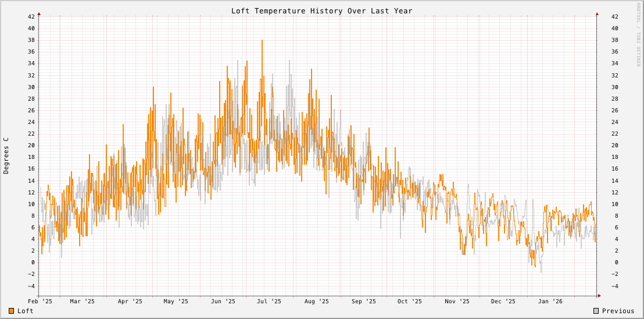
Task: Select the May '25 x-axis label
Action: click(176, 302)
